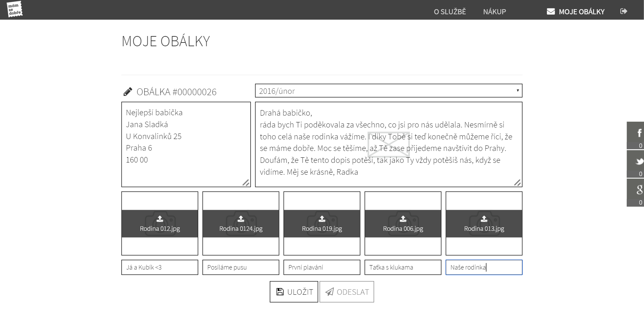This screenshot has width=644, height=310.
Task: Open the O SLUŽBĚ menu item
Action: click(x=450, y=12)
